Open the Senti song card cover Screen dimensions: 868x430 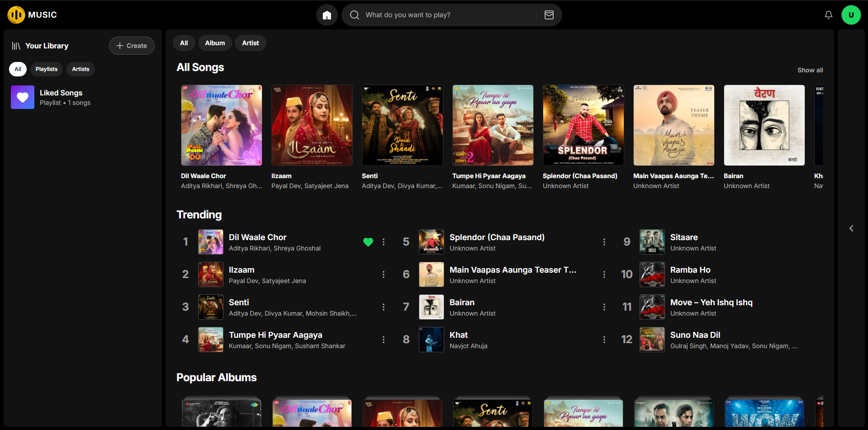tap(403, 125)
